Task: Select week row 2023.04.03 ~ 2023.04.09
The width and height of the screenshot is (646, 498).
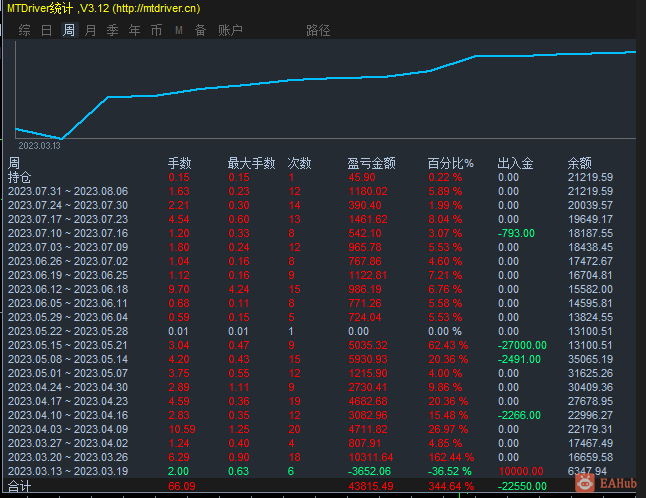Action: (x=310, y=430)
